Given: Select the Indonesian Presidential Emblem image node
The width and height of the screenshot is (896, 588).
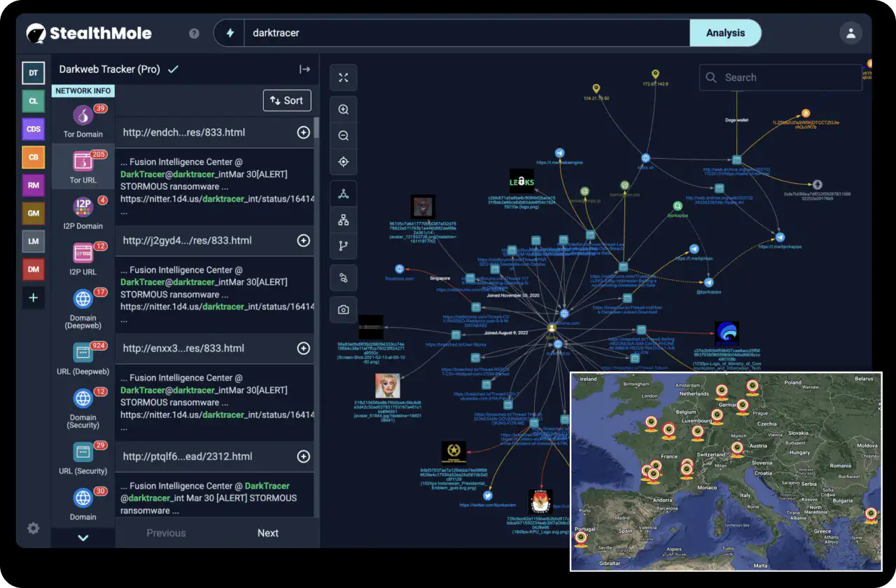Looking at the screenshot, I should pos(454,451).
